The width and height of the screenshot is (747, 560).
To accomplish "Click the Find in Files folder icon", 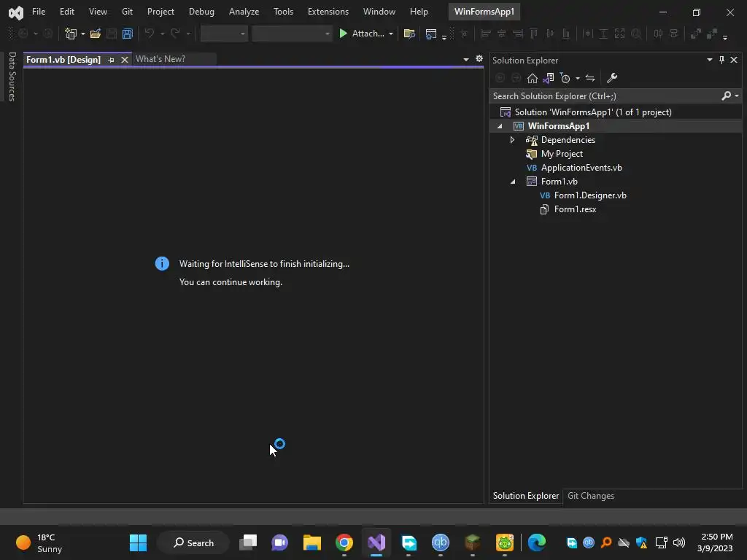I will 409,34.
